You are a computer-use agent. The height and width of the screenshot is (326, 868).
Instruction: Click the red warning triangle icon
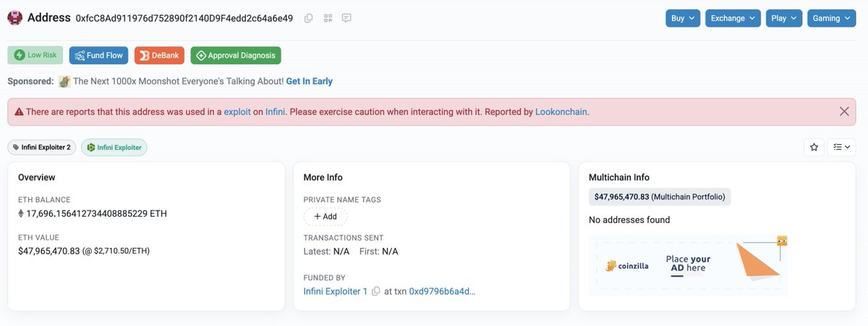[x=18, y=112]
